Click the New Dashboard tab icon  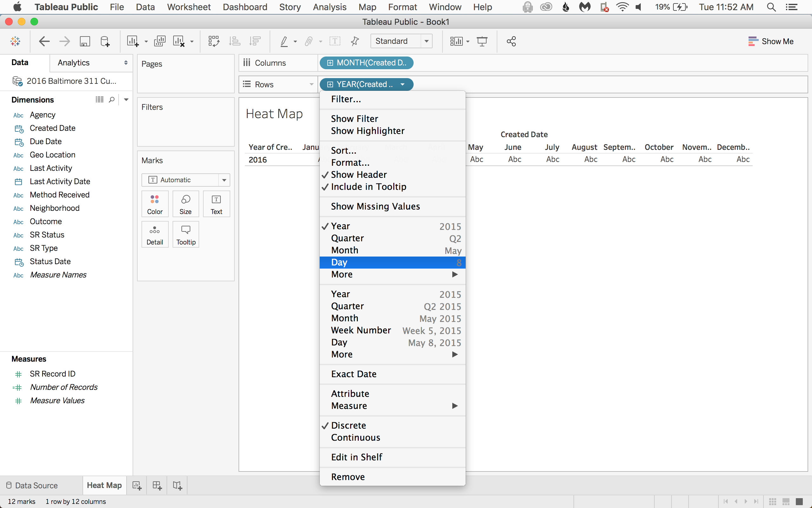[157, 485]
